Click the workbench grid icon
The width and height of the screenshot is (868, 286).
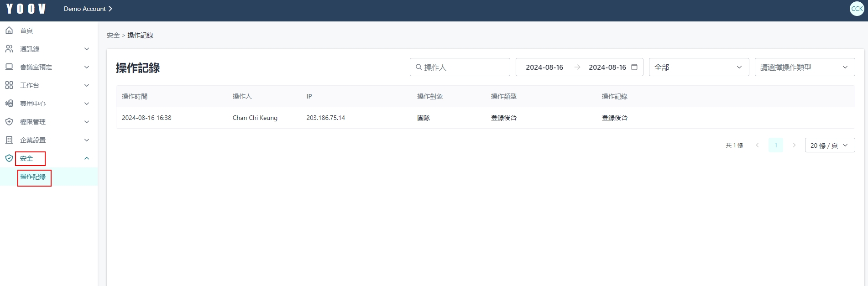[x=9, y=85]
